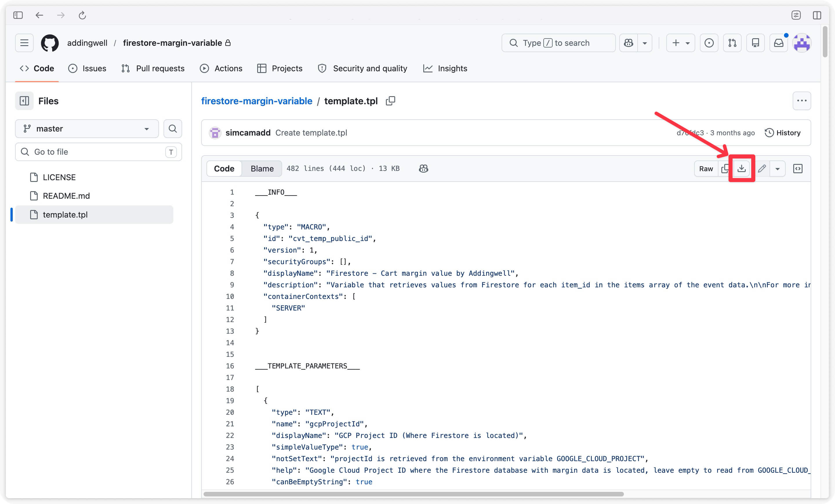
Task: Open the addingwell owner link
Action: point(87,43)
